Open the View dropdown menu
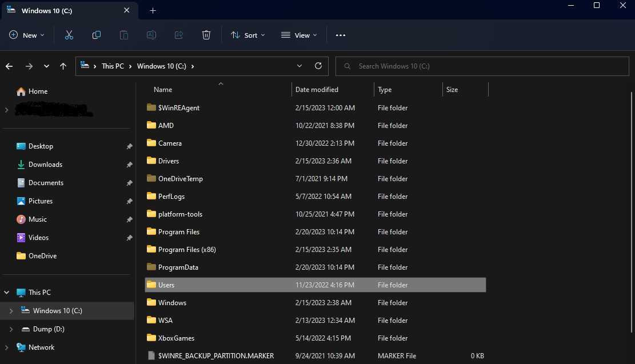 299,35
